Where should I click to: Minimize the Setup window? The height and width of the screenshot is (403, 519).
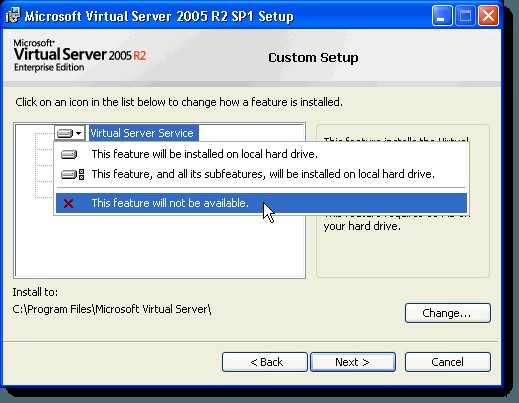pos(442,16)
